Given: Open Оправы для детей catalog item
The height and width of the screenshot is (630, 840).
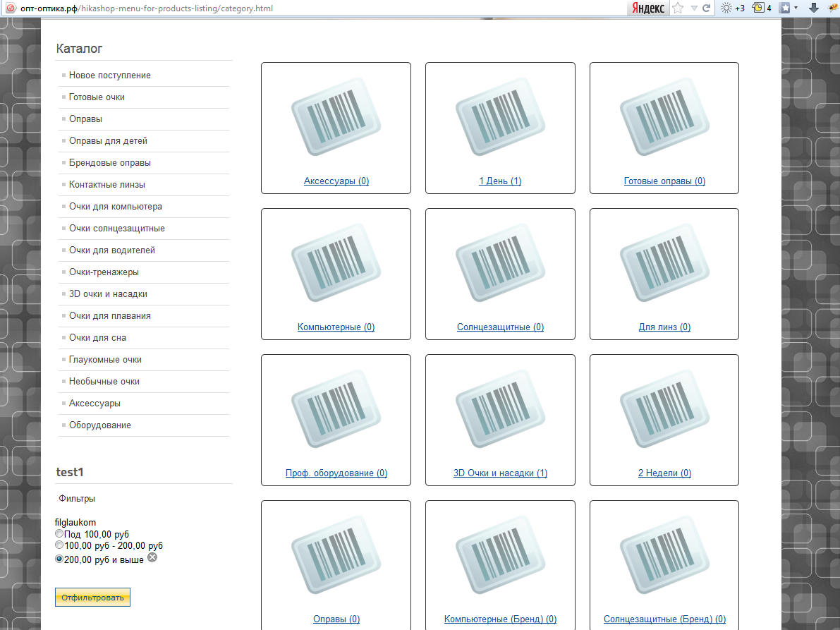Looking at the screenshot, I should coord(108,141).
